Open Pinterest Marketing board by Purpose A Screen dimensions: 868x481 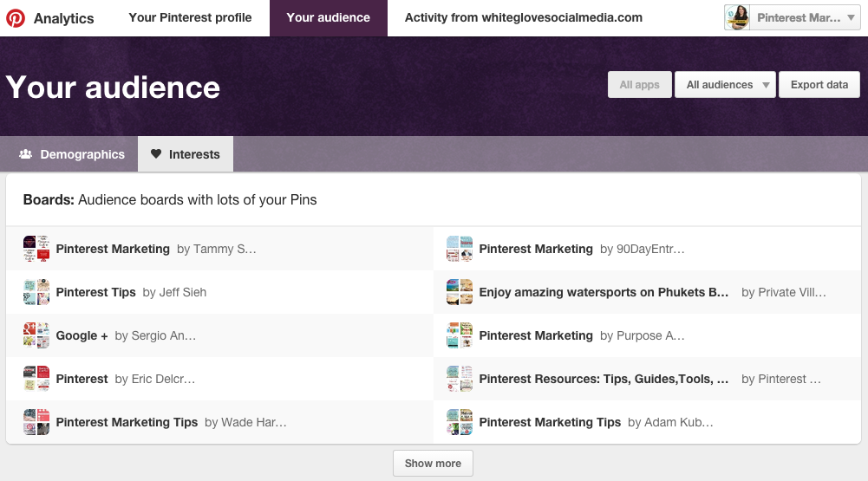click(x=536, y=335)
